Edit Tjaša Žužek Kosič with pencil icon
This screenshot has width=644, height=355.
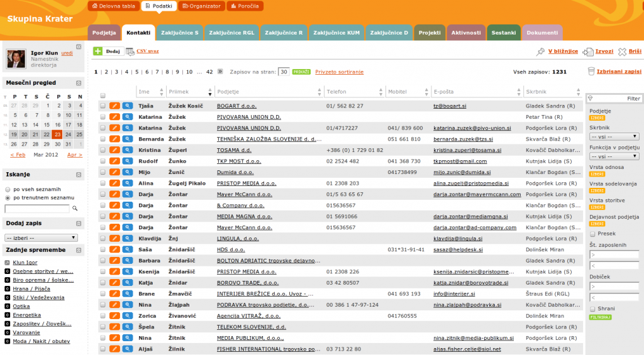[114, 106]
